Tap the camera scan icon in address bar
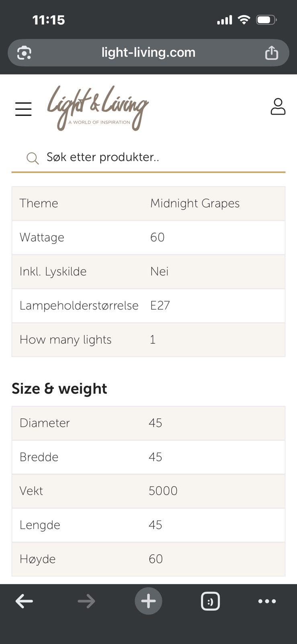Screen dimensions: 297x644 (24, 53)
